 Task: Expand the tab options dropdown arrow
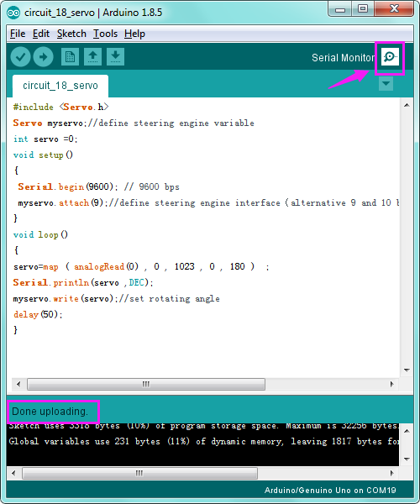[x=386, y=84]
